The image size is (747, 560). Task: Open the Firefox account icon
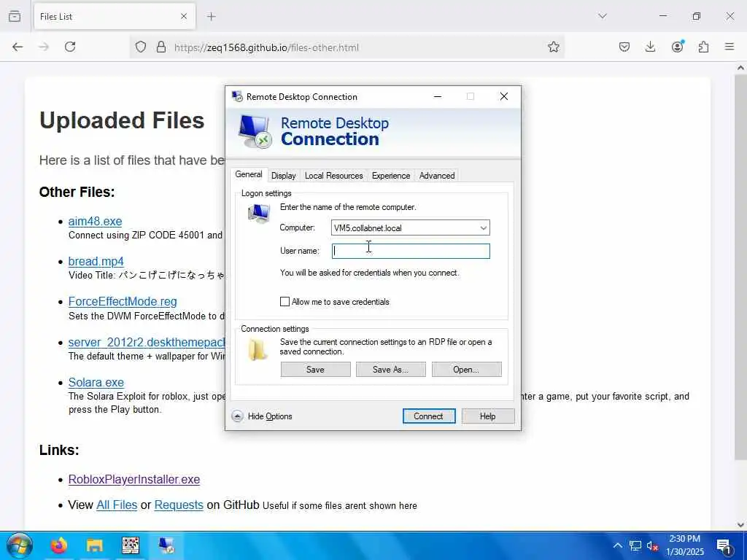pyautogui.click(x=677, y=47)
